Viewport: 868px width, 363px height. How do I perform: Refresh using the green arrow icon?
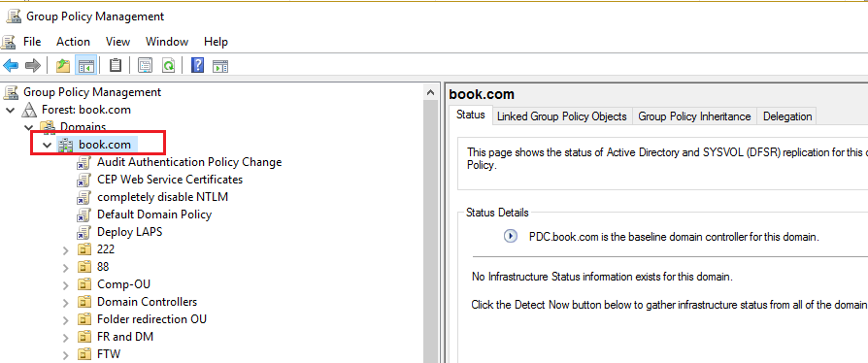click(x=168, y=66)
